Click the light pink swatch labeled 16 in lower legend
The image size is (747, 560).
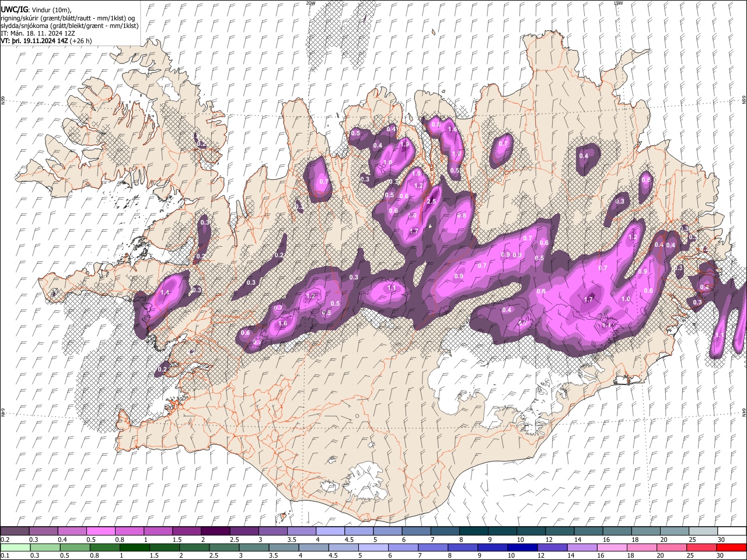pos(611,548)
